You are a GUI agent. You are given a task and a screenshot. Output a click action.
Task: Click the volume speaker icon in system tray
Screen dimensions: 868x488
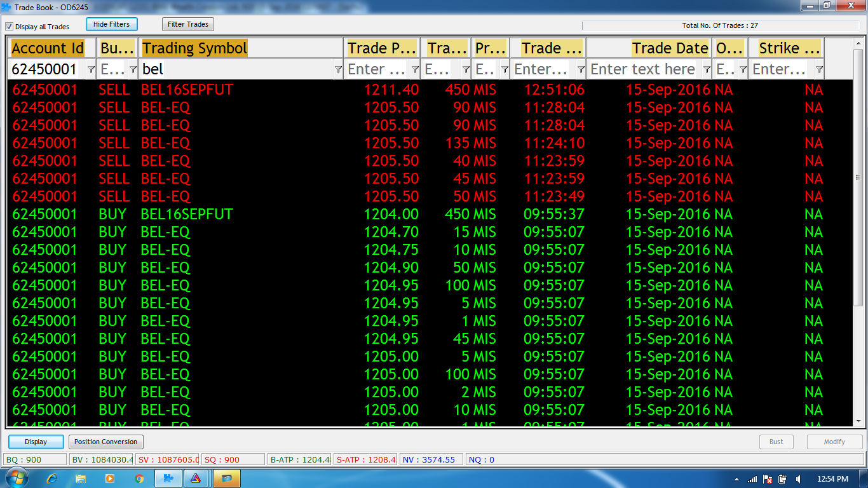coord(797,479)
